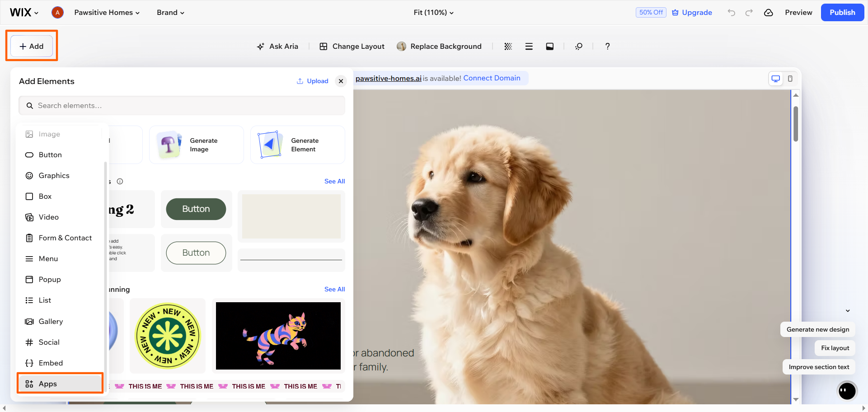
Task: Focus the Search elements field
Action: (182, 105)
